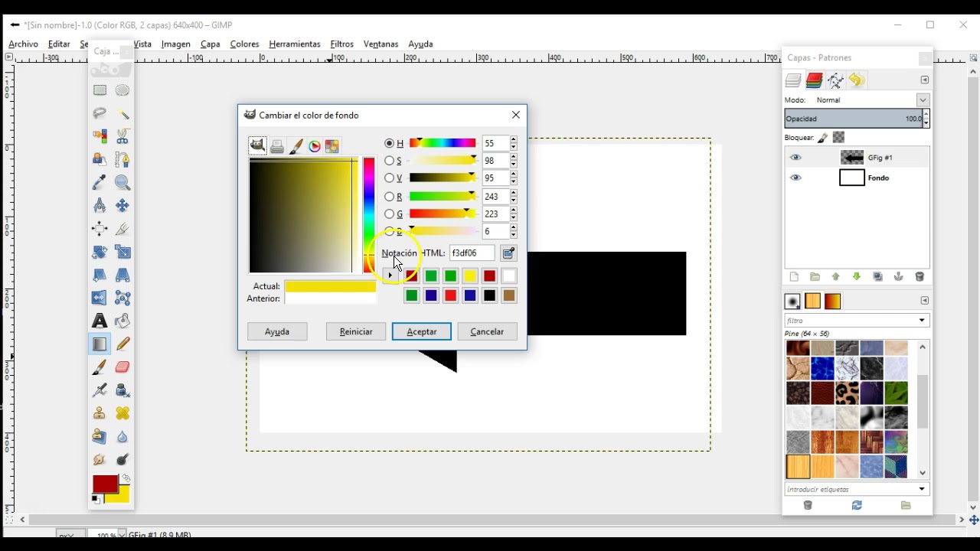Open the introducir etiquetas dropdown

tap(922, 489)
